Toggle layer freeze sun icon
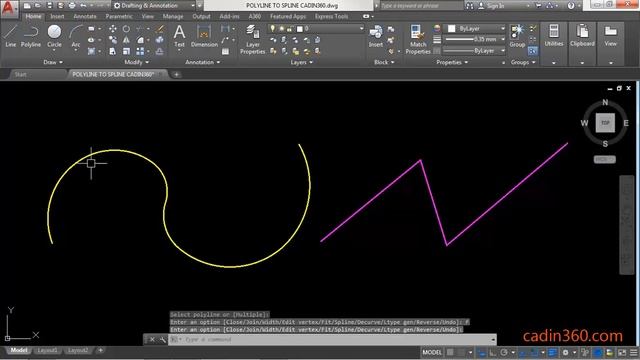This screenshot has height=360, width=640. (x=281, y=29)
